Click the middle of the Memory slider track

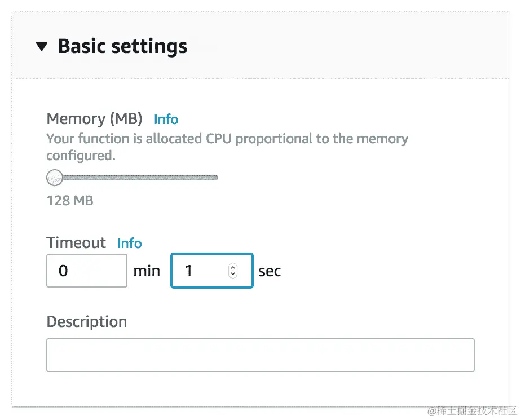click(x=135, y=178)
